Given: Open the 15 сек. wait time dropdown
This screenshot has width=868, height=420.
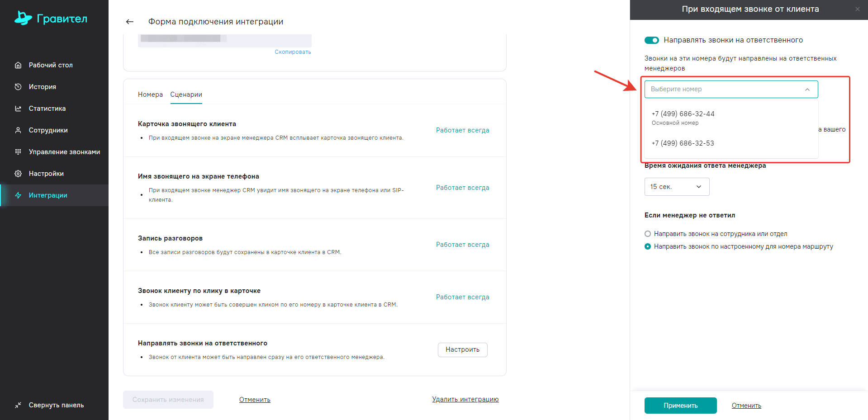Looking at the screenshot, I should 677,187.
